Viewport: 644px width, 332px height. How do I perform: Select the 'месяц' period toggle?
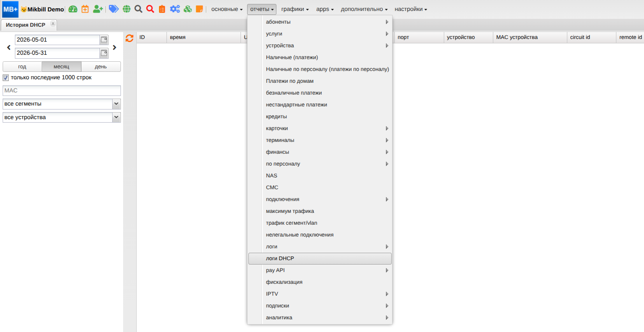(x=62, y=67)
